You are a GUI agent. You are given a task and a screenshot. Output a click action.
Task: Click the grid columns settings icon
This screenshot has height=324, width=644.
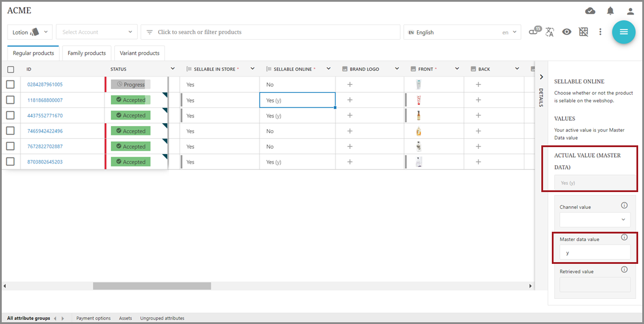[x=583, y=32]
